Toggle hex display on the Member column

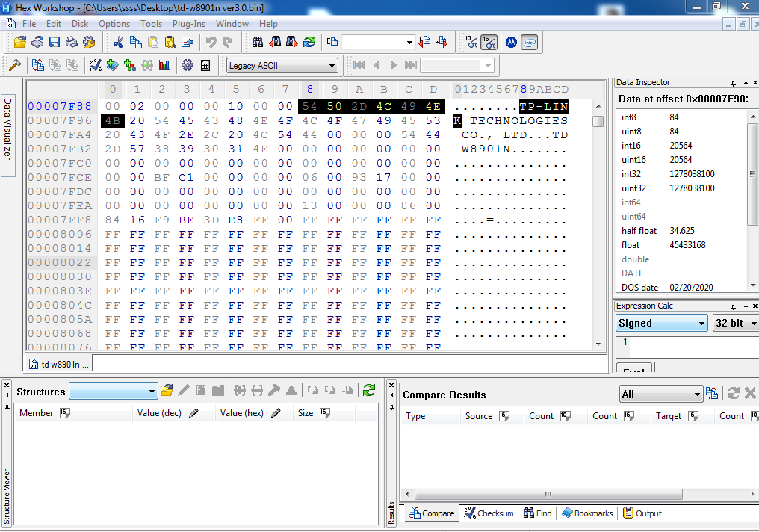[x=65, y=413]
